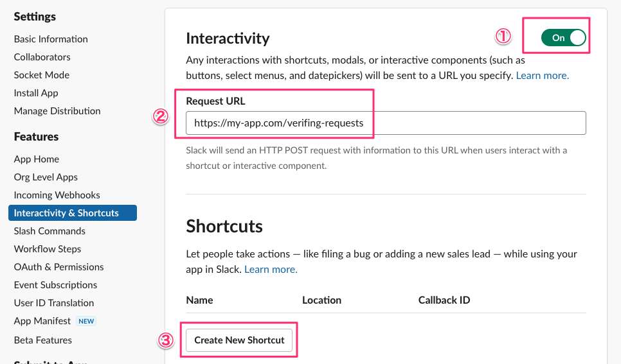Go to Workflow Steps
The image size is (621, 364).
pos(48,249)
